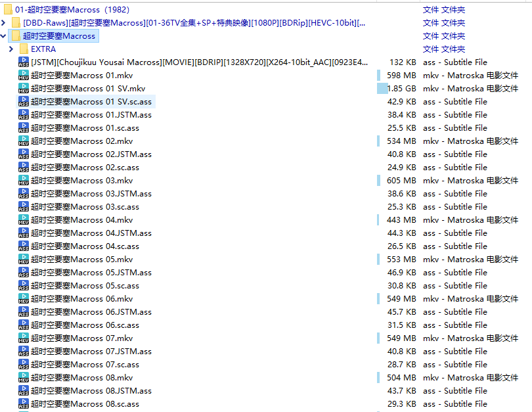
Task: Click the 1.85 GB size value
Action: [402, 89]
